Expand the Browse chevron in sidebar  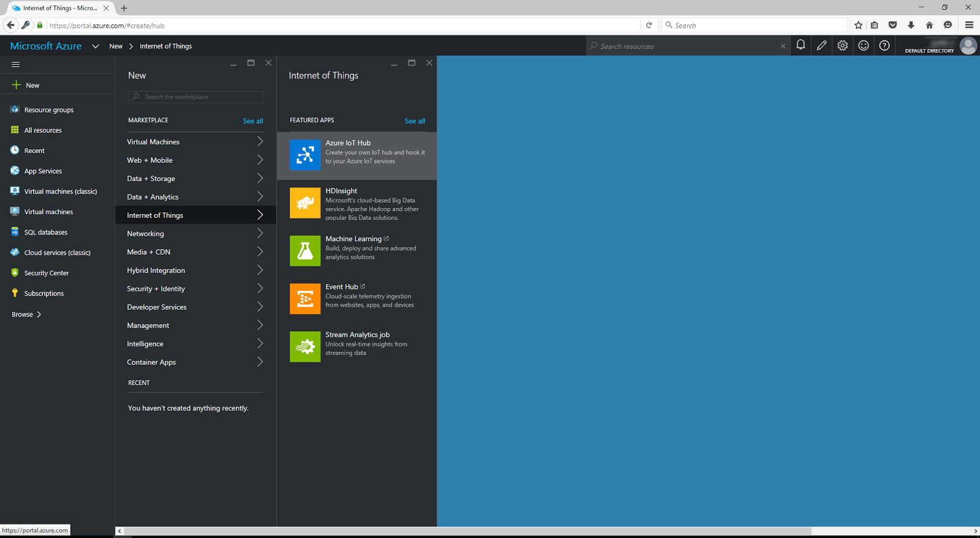[x=39, y=314]
